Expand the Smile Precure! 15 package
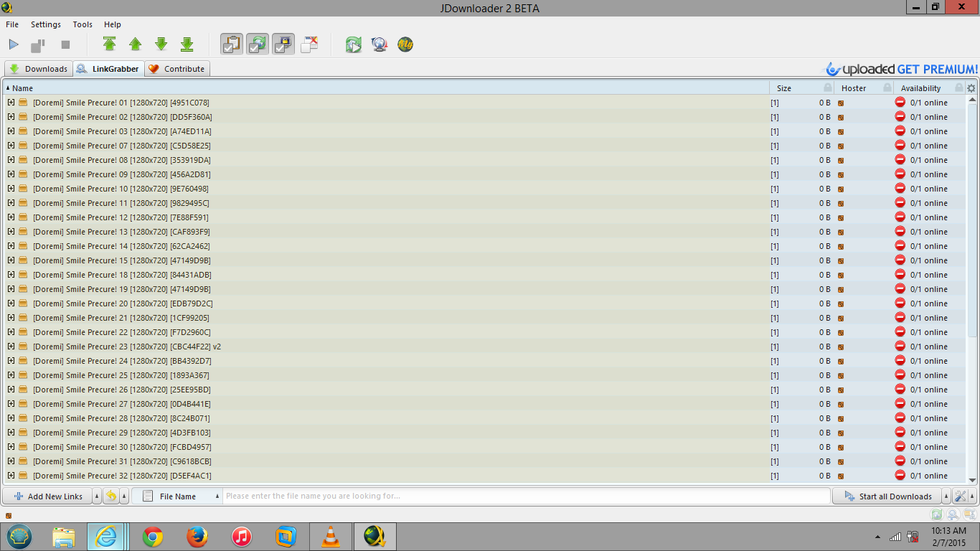Screen dimensions: 980x551 pyautogui.click(x=11, y=260)
